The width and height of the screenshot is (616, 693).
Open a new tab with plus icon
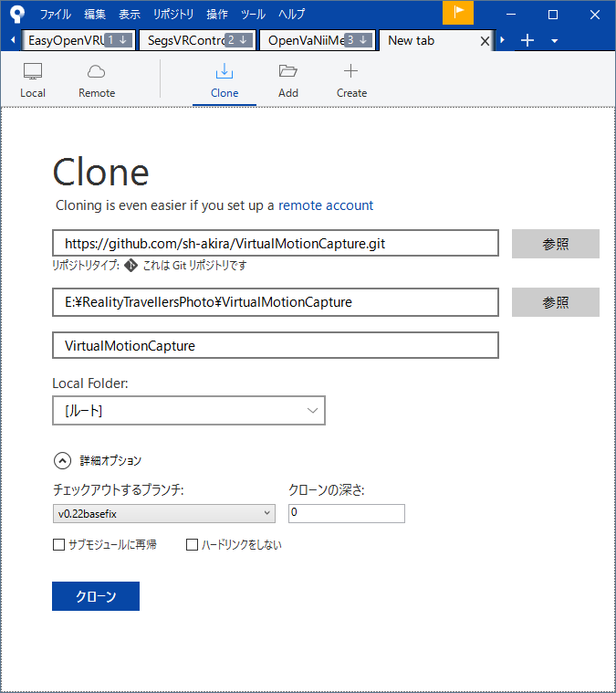(527, 41)
